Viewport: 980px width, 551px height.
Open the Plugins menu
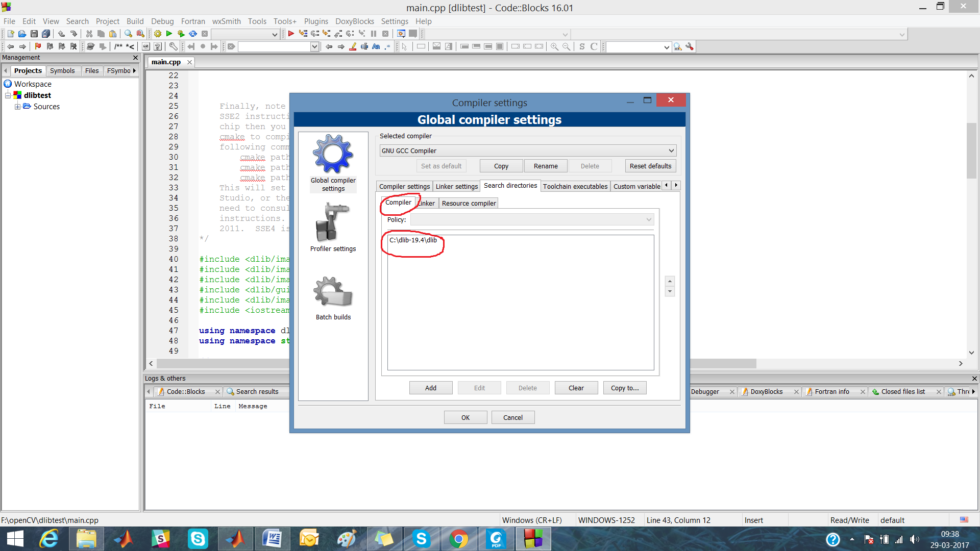tap(316, 21)
